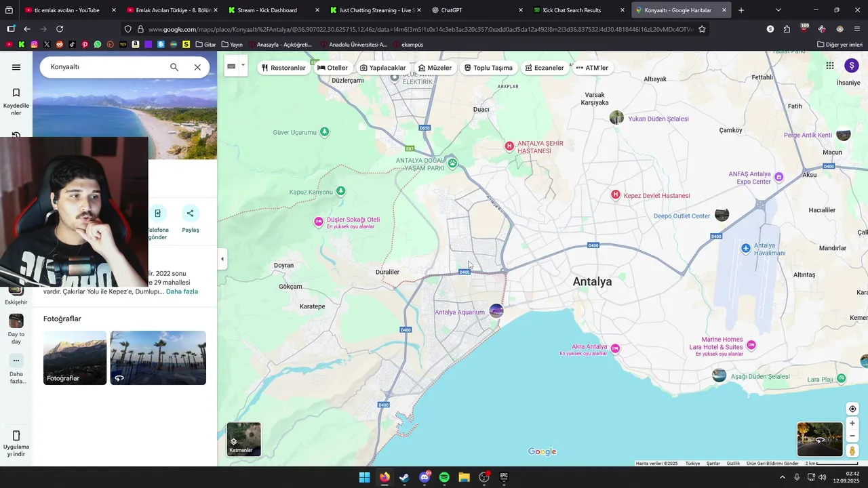Image resolution: width=868 pixels, height=488 pixels.
Task: Open Discord from the taskbar
Action: [x=425, y=477]
